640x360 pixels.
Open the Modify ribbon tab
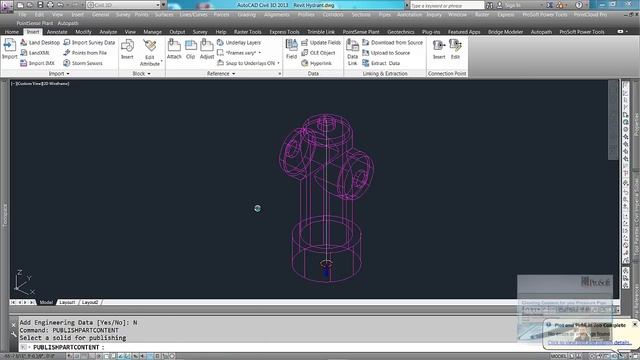pos(83,32)
